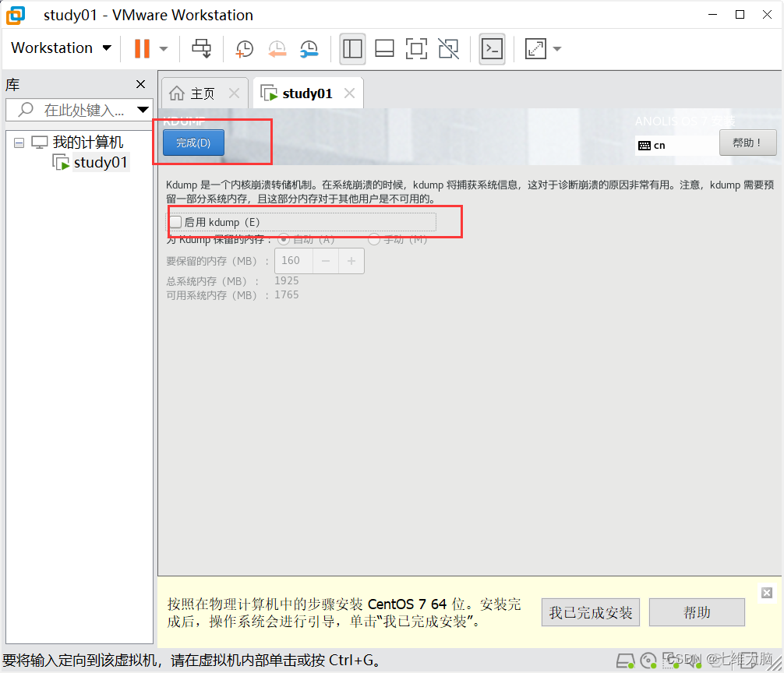Toggle the thumbnail bar view
The height and width of the screenshot is (673, 784).
coord(384,49)
